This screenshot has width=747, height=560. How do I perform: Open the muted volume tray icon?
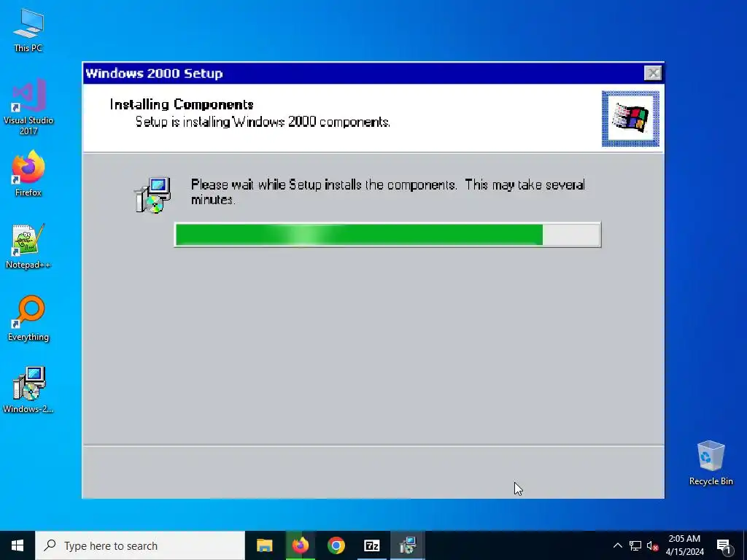pyautogui.click(x=653, y=545)
